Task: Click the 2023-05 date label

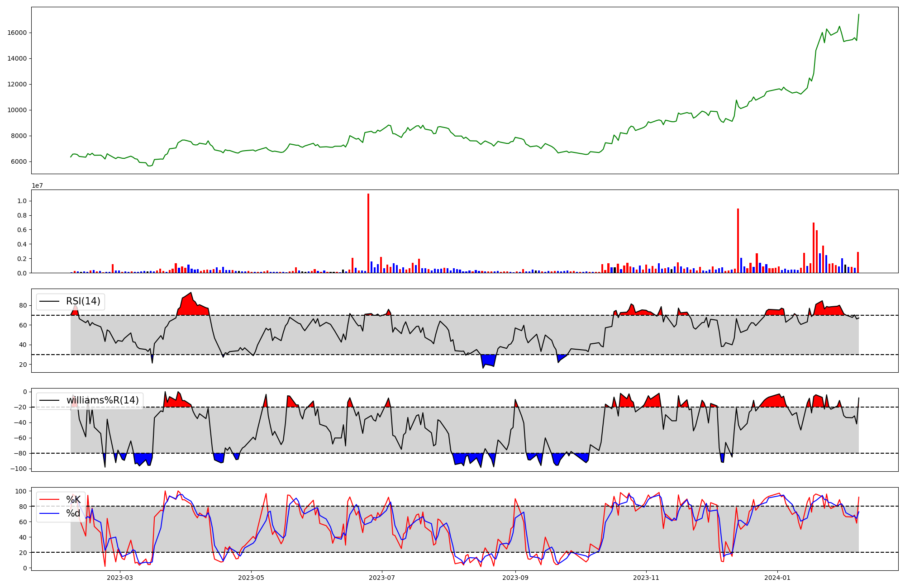Action: pyautogui.click(x=251, y=578)
